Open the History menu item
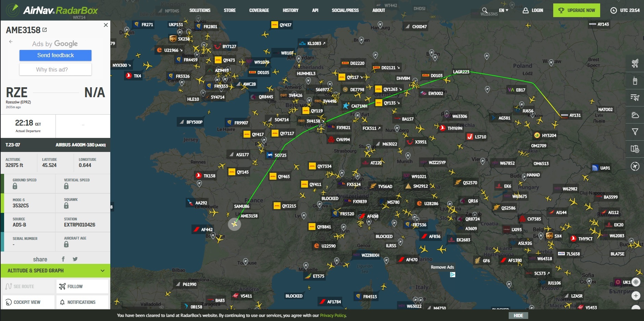This screenshot has width=644, height=321. tap(290, 10)
